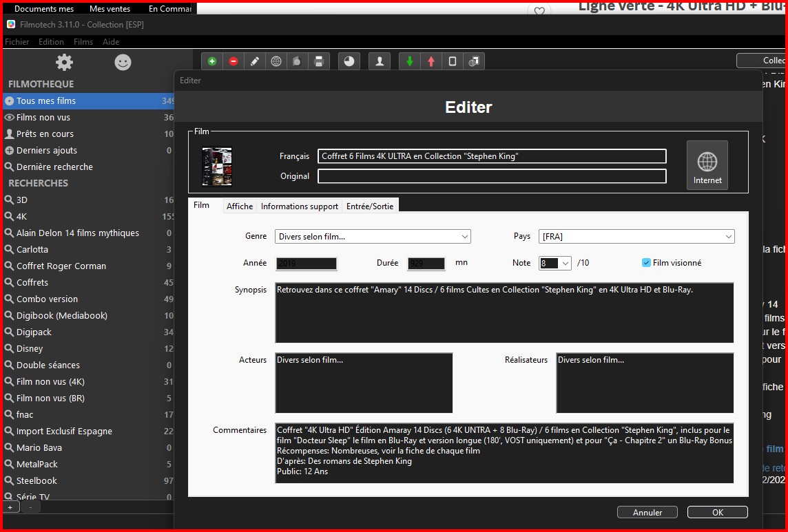This screenshot has width=788, height=532.
Task: Click the red remove film icon
Action: click(x=234, y=61)
